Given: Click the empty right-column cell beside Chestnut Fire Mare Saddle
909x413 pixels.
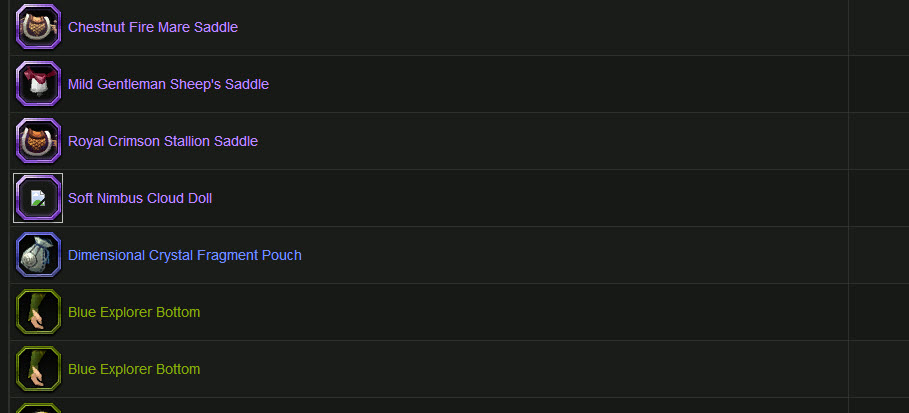Looking at the screenshot, I should [879, 27].
